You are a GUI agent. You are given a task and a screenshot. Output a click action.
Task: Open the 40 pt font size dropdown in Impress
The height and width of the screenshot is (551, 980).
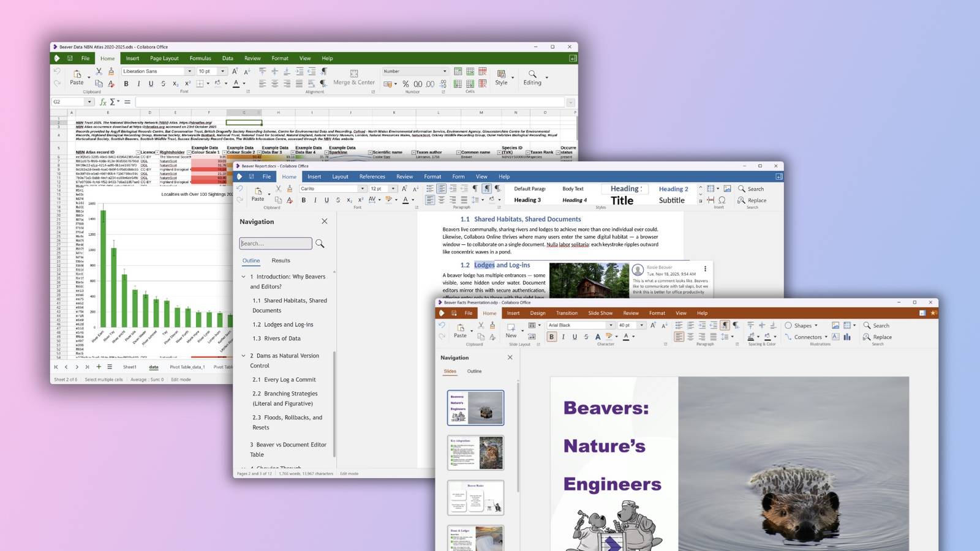(643, 324)
